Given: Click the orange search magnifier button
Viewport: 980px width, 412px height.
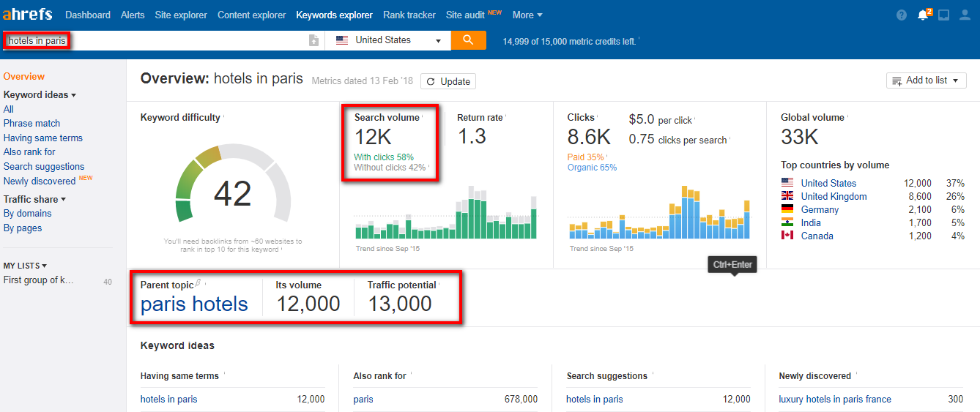Looking at the screenshot, I should (468, 40).
